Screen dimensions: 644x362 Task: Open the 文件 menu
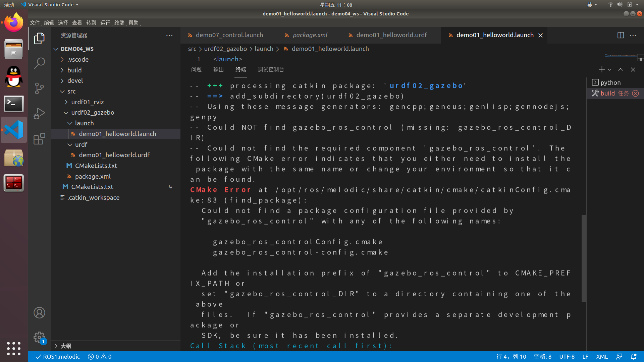35,22
